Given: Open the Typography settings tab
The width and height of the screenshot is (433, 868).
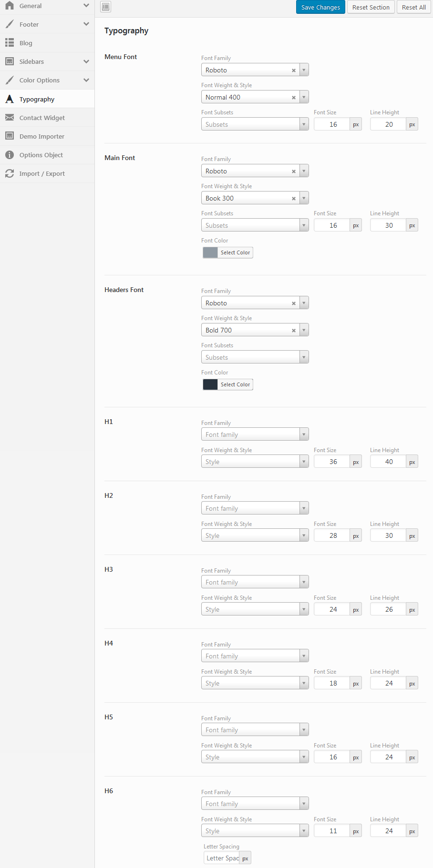Looking at the screenshot, I should pyautogui.click(x=37, y=99).
